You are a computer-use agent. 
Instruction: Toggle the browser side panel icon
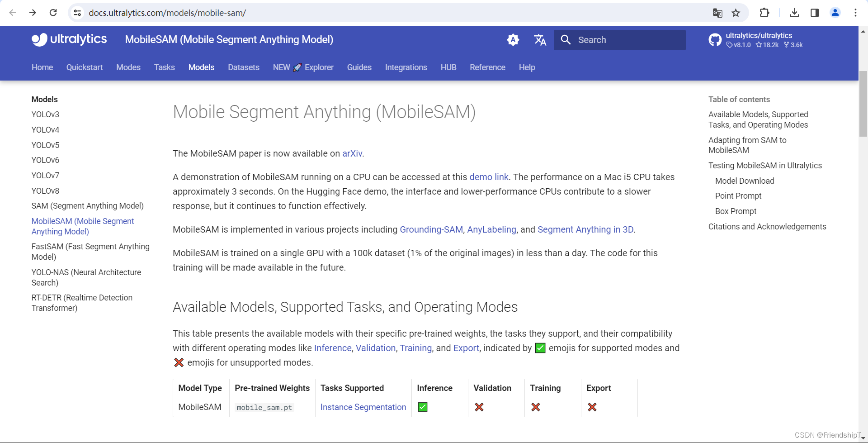(815, 13)
